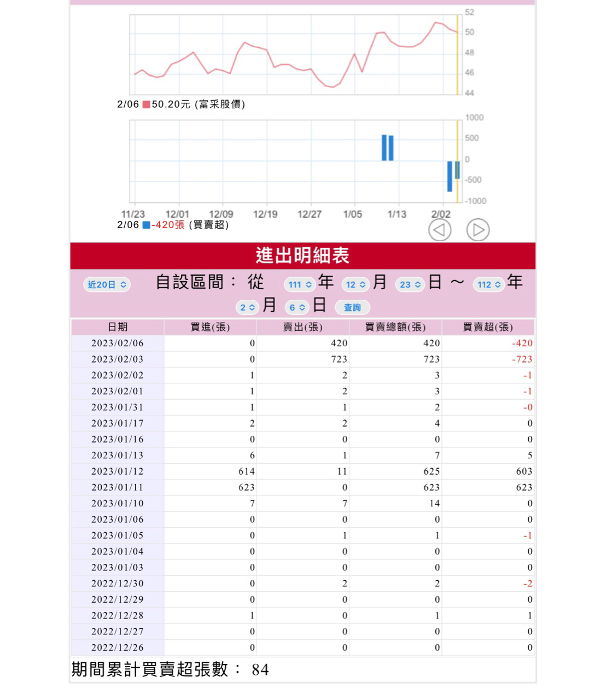Click the 賣出(張) column header
This screenshot has width=589, height=700.
302,327
